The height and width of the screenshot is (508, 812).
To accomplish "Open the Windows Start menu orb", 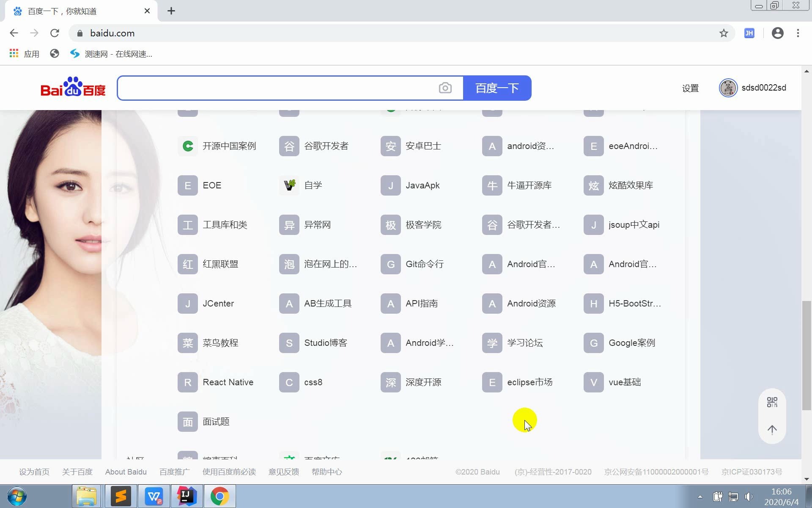I will click(17, 497).
